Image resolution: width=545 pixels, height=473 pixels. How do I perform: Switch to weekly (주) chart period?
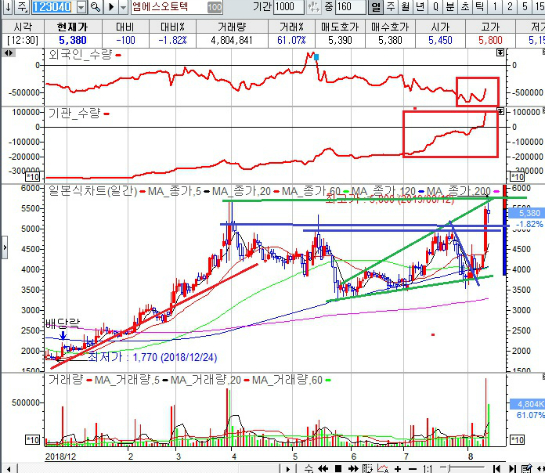click(391, 7)
